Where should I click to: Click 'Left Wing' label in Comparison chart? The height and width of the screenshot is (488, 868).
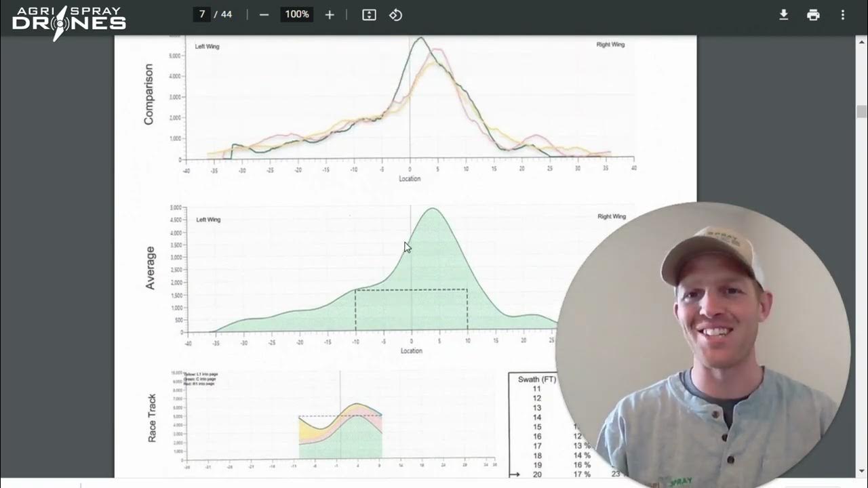(207, 47)
